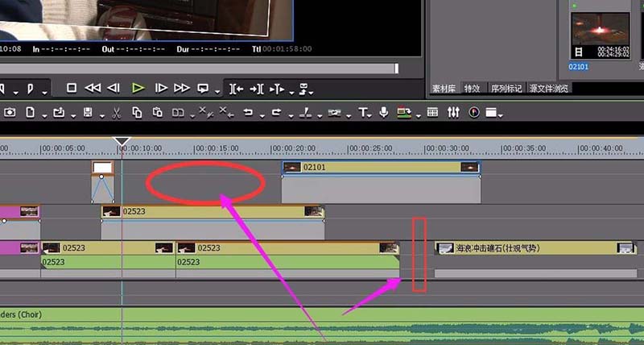Open the Replace Clip dropdown arrow
Image resolution: width=644 pixels, height=345 pixels.
pos(192,116)
